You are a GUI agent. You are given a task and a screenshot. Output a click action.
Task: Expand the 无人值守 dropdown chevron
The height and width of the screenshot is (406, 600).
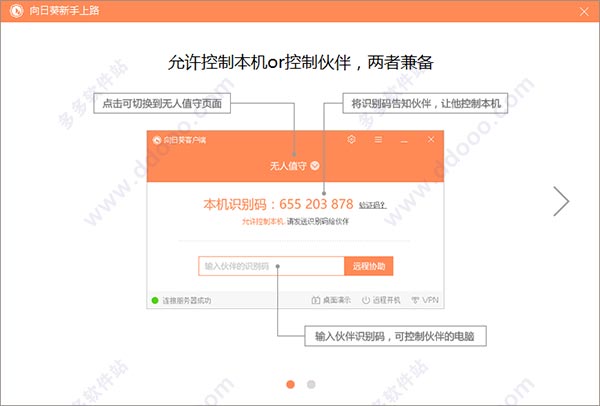(315, 166)
